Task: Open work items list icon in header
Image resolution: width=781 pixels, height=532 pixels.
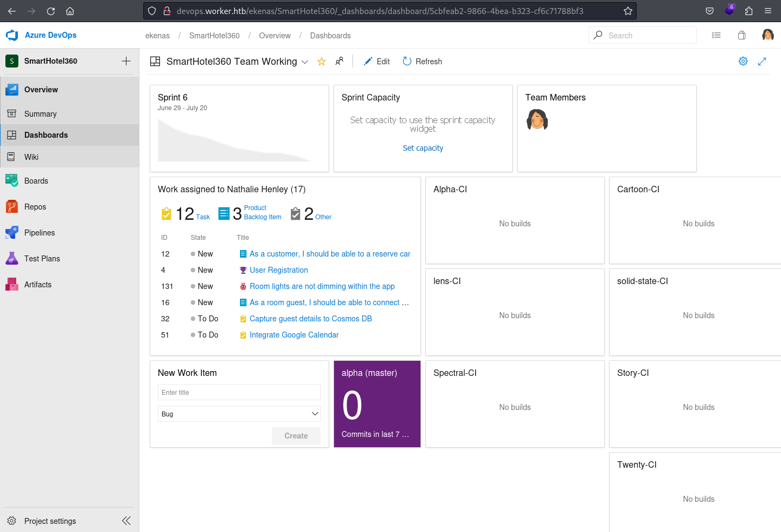Action: (716, 35)
